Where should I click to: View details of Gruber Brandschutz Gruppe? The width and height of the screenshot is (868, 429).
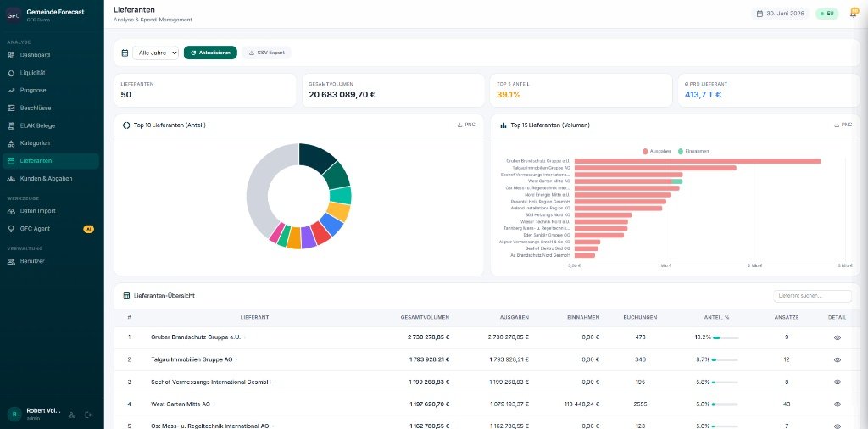click(x=837, y=337)
